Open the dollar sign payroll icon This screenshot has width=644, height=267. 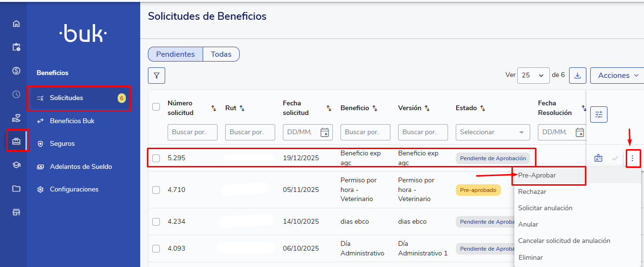[16, 71]
